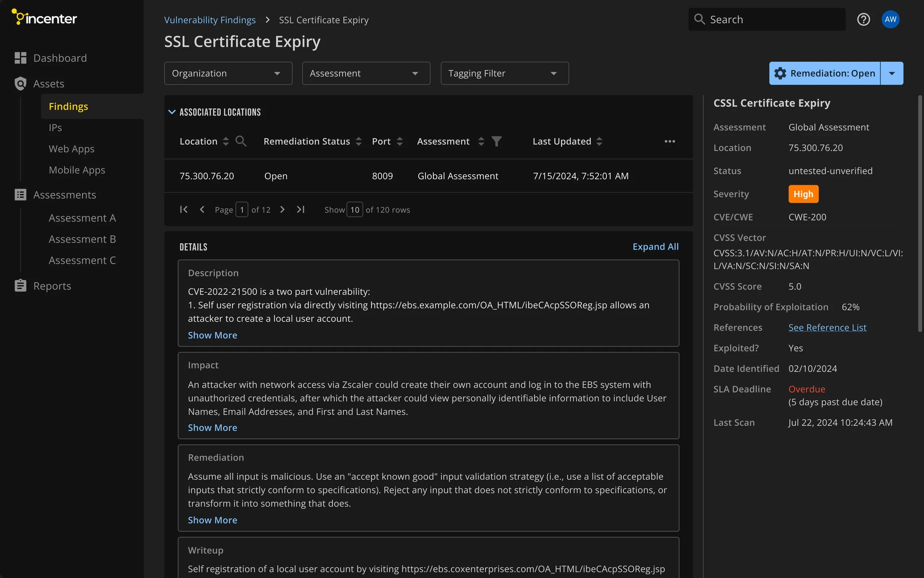Click Expand All in Details

pyautogui.click(x=655, y=247)
